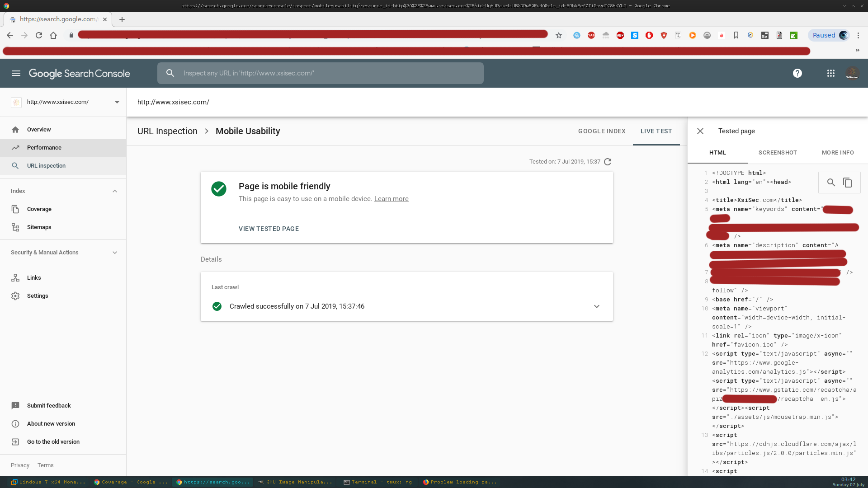Image resolution: width=868 pixels, height=488 pixels.
Task: Open the Terms link
Action: [45, 465]
